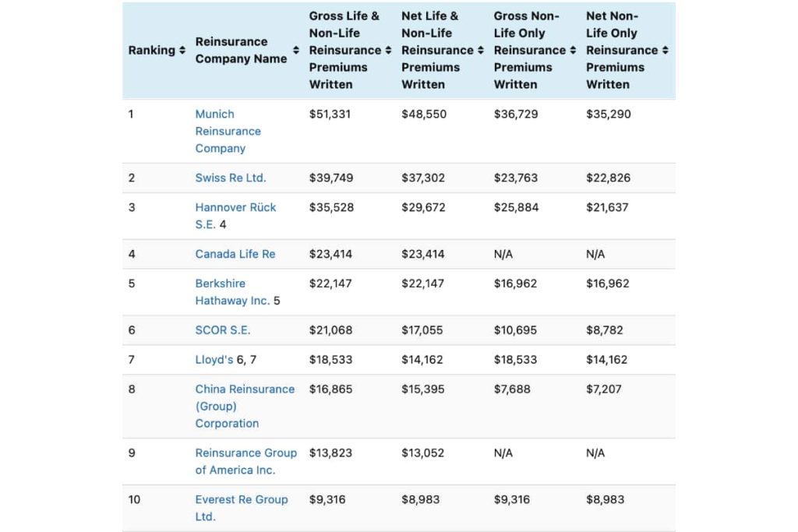Select the Canada Life Re link
This screenshot has width=798, height=532.
tap(235, 254)
